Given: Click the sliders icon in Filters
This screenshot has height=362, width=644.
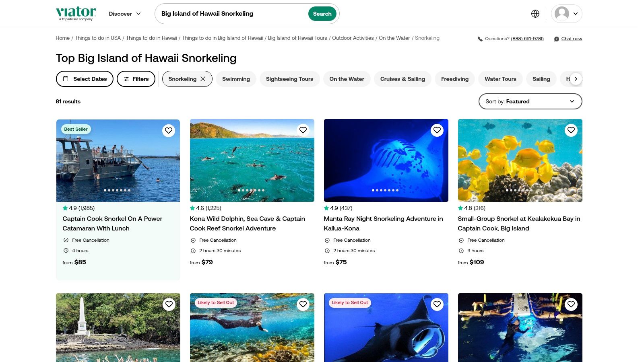Looking at the screenshot, I should click(126, 79).
